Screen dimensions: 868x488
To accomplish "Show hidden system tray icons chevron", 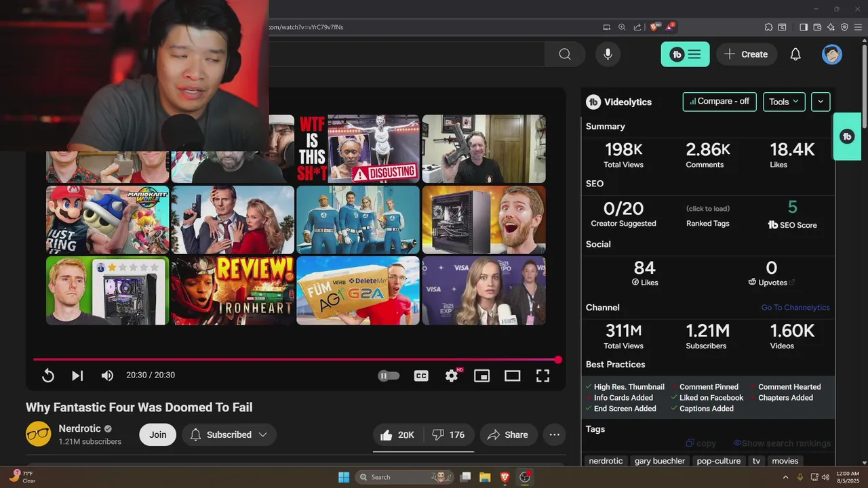I will coord(785,477).
